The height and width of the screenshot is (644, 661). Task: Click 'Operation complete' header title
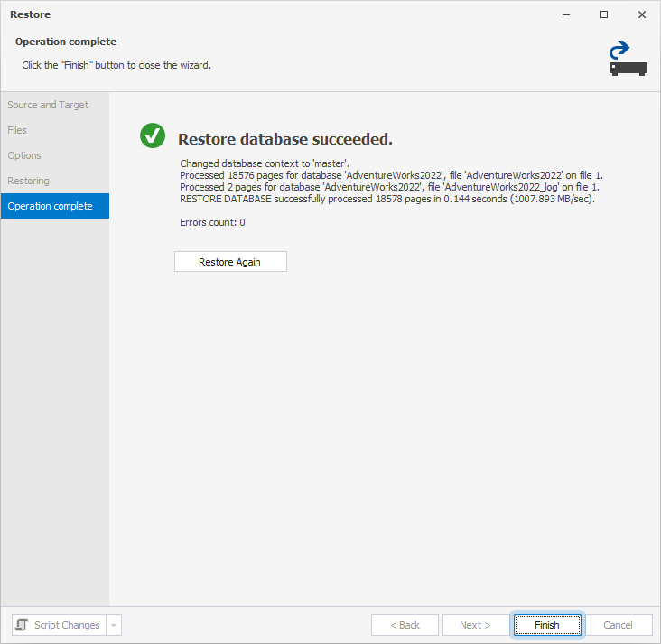(x=66, y=42)
